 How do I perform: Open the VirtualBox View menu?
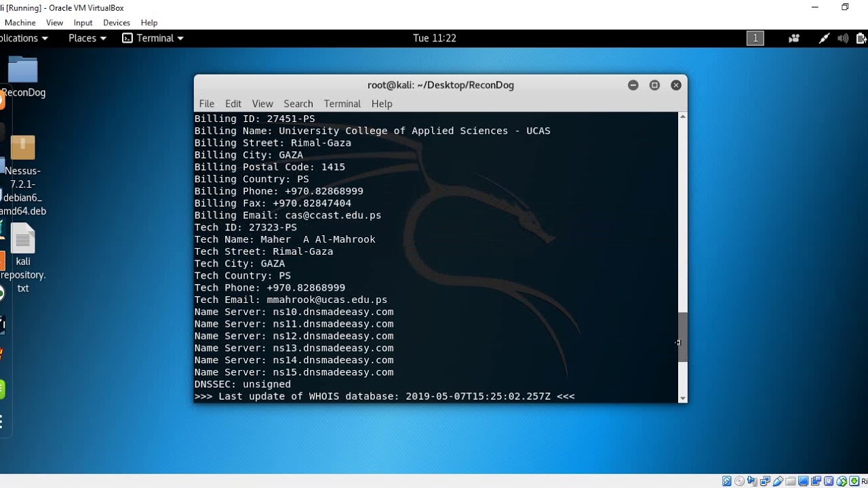click(x=55, y=22)
